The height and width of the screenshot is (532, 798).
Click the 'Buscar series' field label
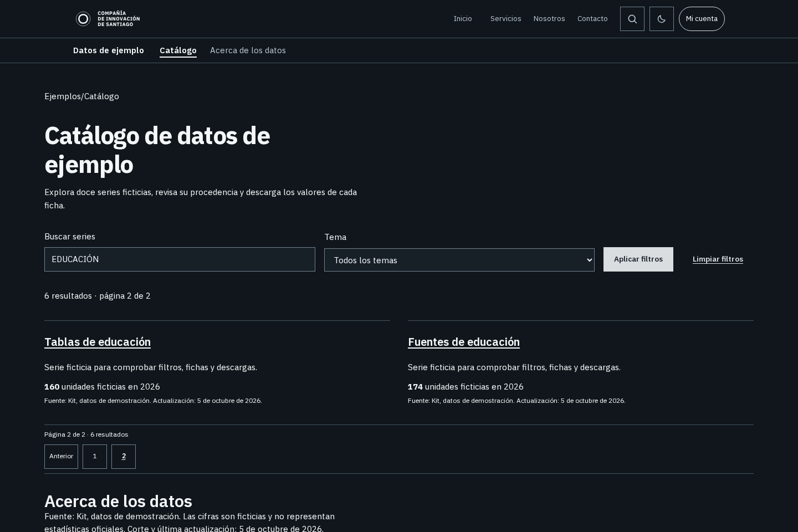pos(70,237)
